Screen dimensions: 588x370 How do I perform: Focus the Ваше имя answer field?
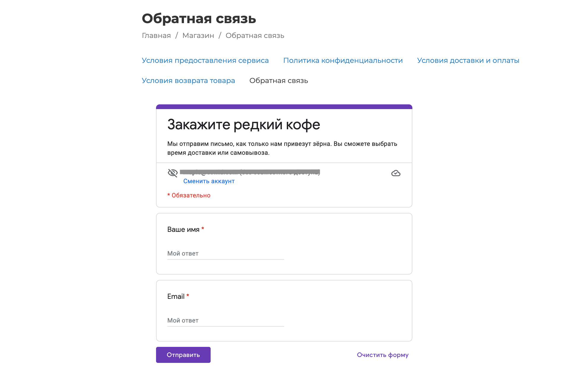[x=226, y=253]
